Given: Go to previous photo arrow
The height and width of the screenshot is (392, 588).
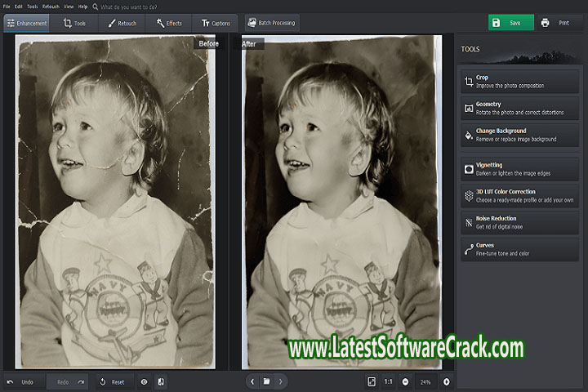Looking at the screenshot, I should [252, 381].
